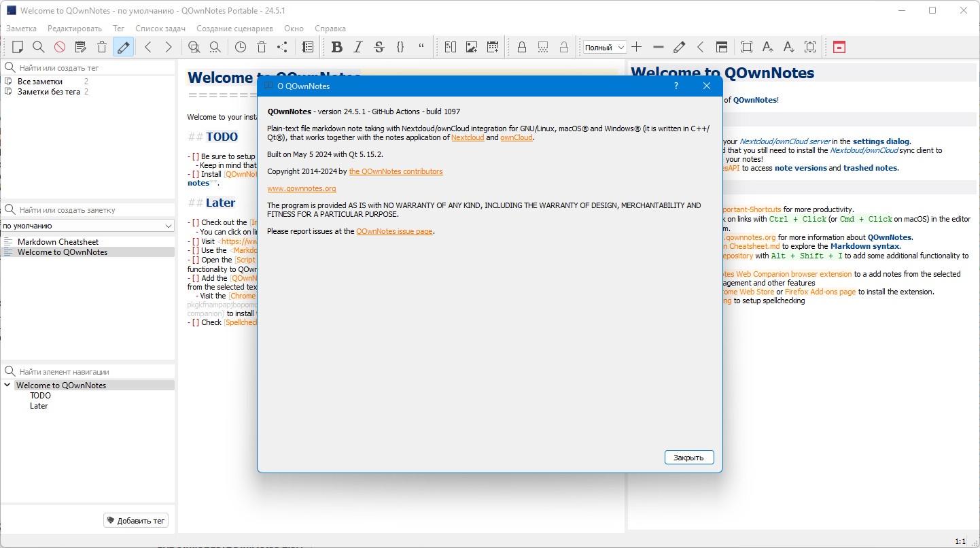Image resolution: width=980 pixels, height=548 pixels.
Task: Insert a code block with curly braces icon
Action: click(x=400, y=47)
